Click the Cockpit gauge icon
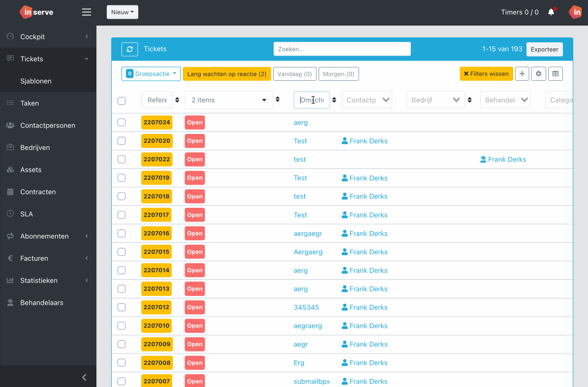Viewport: 588px width, 387px height. (10, 36)
